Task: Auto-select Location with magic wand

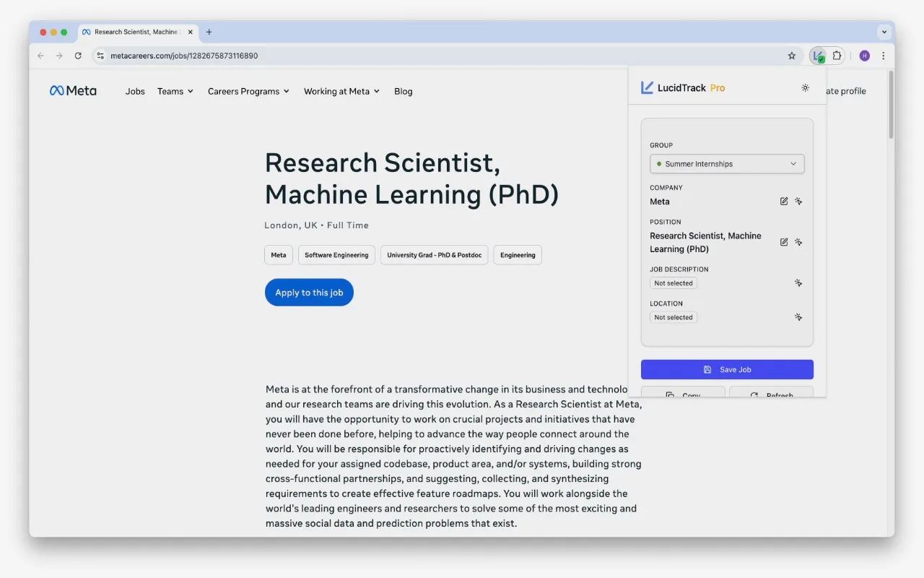Action: [x=798, y=317]
